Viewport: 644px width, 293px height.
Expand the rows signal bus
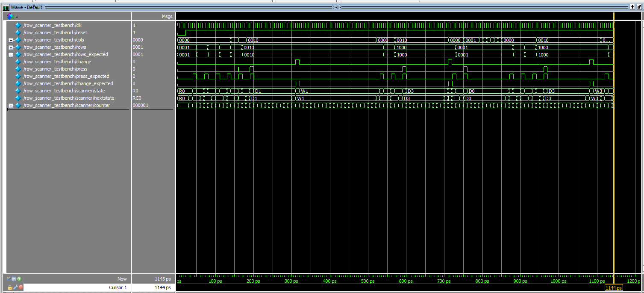click(11, 47)
